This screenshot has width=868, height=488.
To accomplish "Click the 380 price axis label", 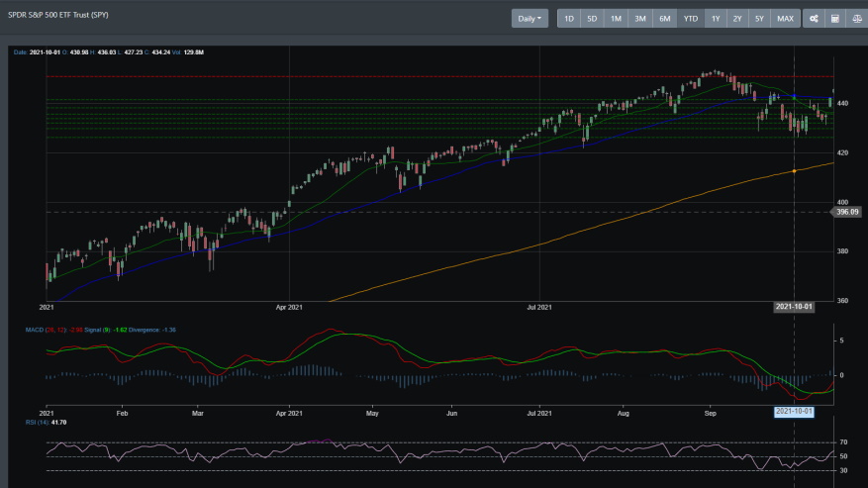I will pos(842,250).
